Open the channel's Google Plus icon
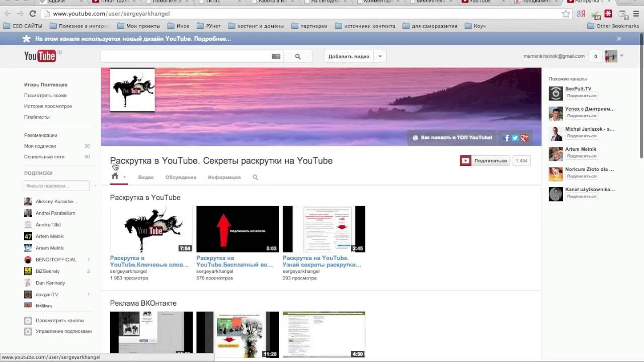Screen dimensions: 644x362 click(x=524, y=138)
